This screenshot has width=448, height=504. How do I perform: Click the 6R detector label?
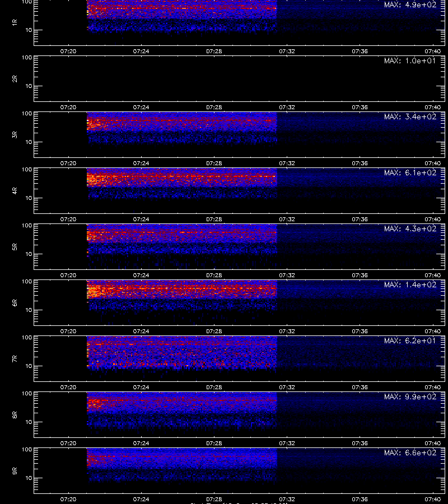[15, 303]
